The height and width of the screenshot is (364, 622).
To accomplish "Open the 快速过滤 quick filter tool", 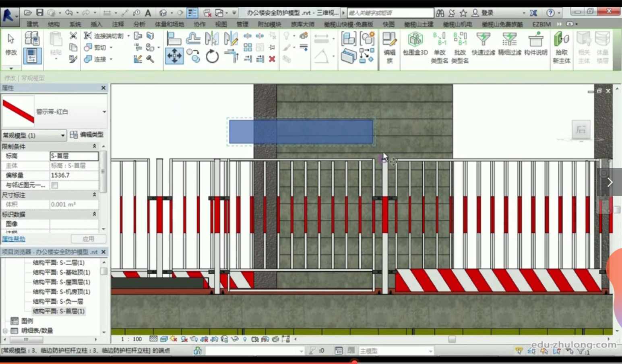I will 483,44.
